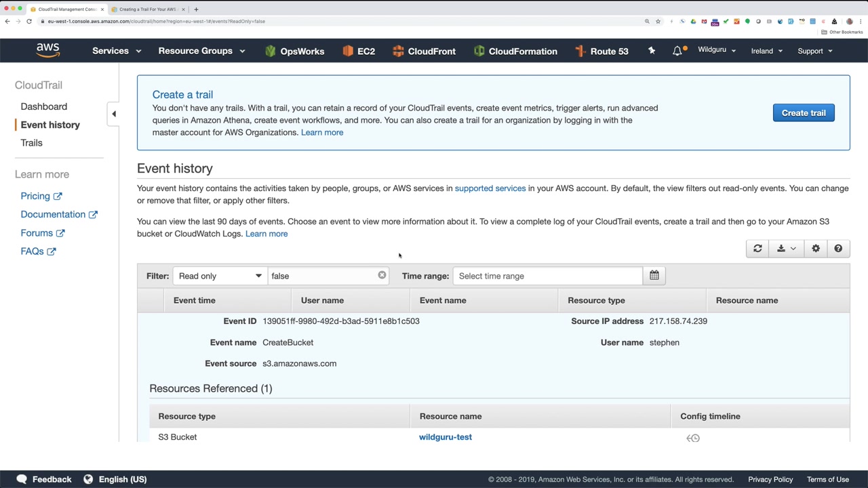The image size is (868, 488).
Task: Open the download events menu
Action: click(x=787, y=249)
